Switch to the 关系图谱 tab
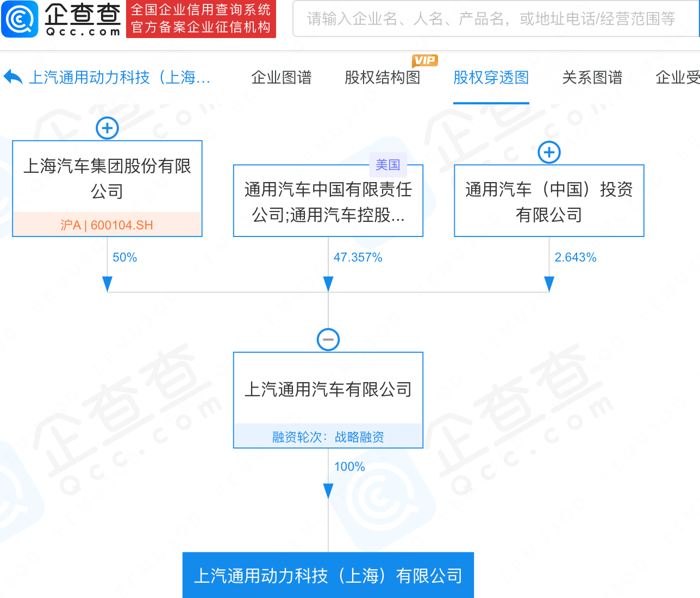The width and height of the screenshot is (700, 598). [592, 78]
